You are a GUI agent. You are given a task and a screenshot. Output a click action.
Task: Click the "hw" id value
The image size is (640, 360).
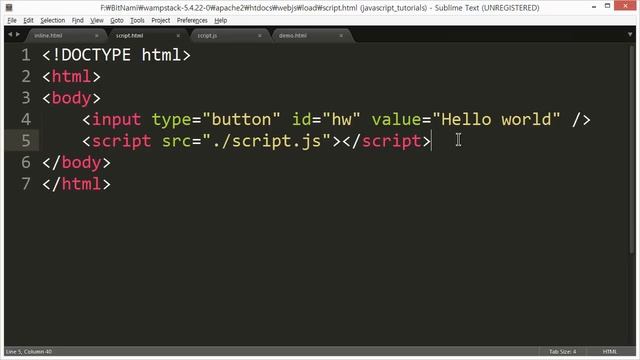[x=341, y=120]
